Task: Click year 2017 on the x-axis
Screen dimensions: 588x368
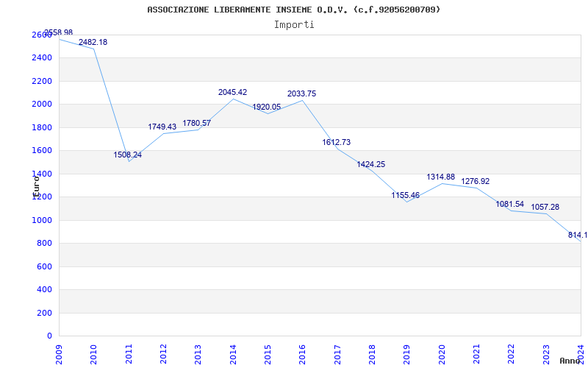Action: (337, 352)
